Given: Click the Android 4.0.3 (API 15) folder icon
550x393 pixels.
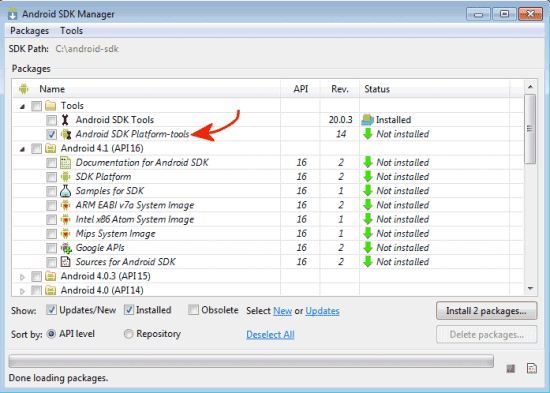Looking at the screenshot, I should tap(51, 276).
